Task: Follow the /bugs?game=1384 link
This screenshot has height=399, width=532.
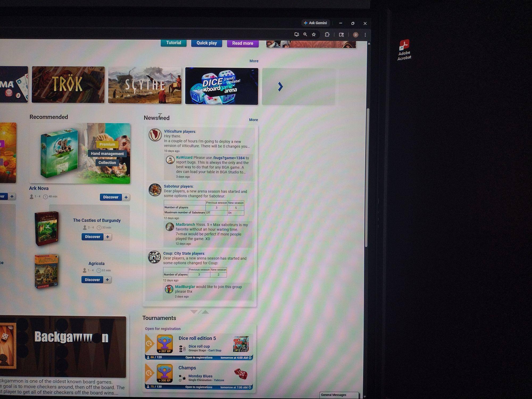Action: (228, 158)
